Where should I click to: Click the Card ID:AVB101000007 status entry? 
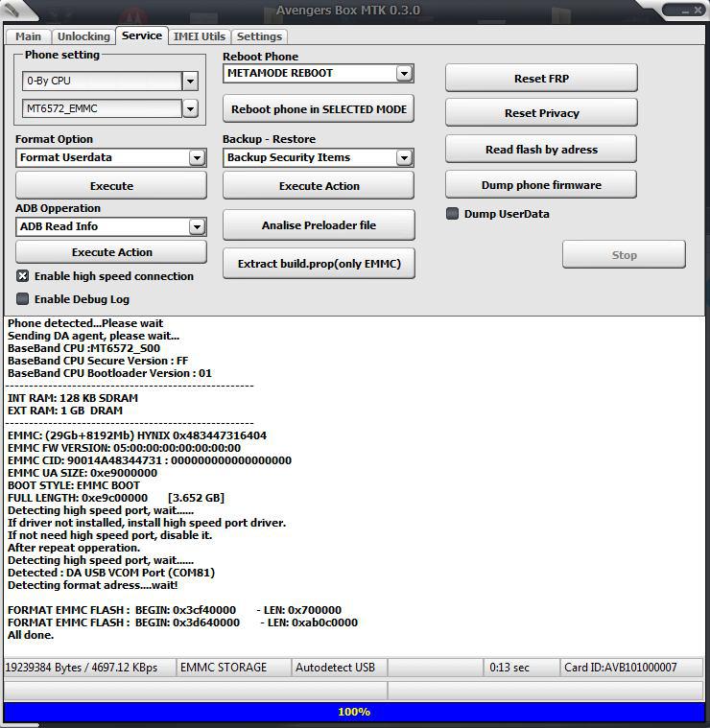(631, 668)
